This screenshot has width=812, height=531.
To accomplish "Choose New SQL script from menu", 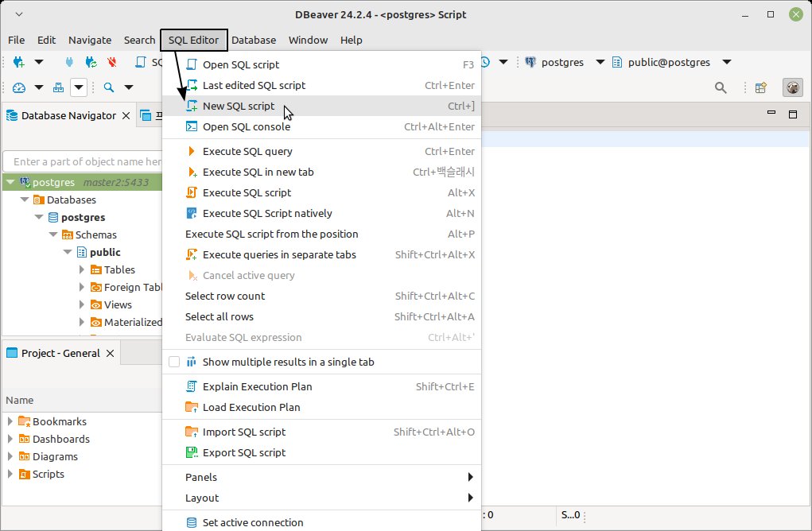I will [x=239, y=106].
